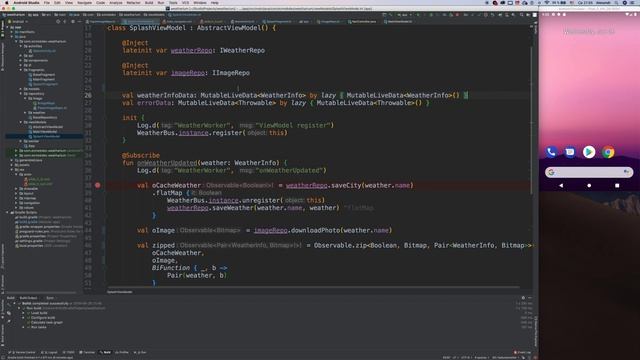Open the Refactor menu
The height and width of the screenshot is (360, 640).
(x=133, y=2)
